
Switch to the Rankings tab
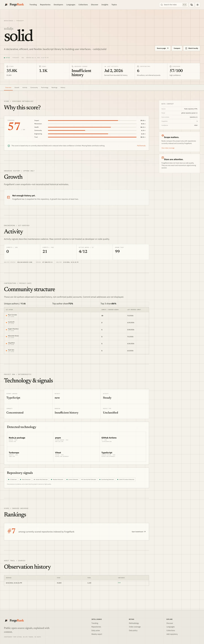pos(54,87)
